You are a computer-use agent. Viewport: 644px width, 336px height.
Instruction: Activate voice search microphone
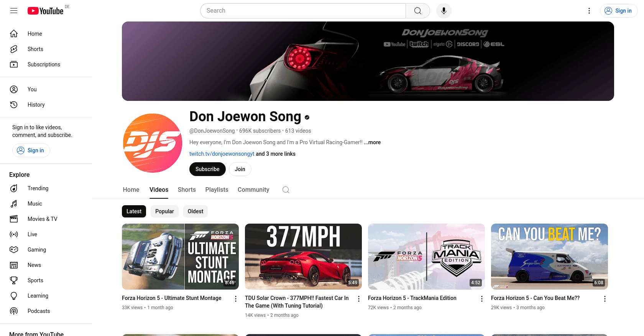click(444, 11)
